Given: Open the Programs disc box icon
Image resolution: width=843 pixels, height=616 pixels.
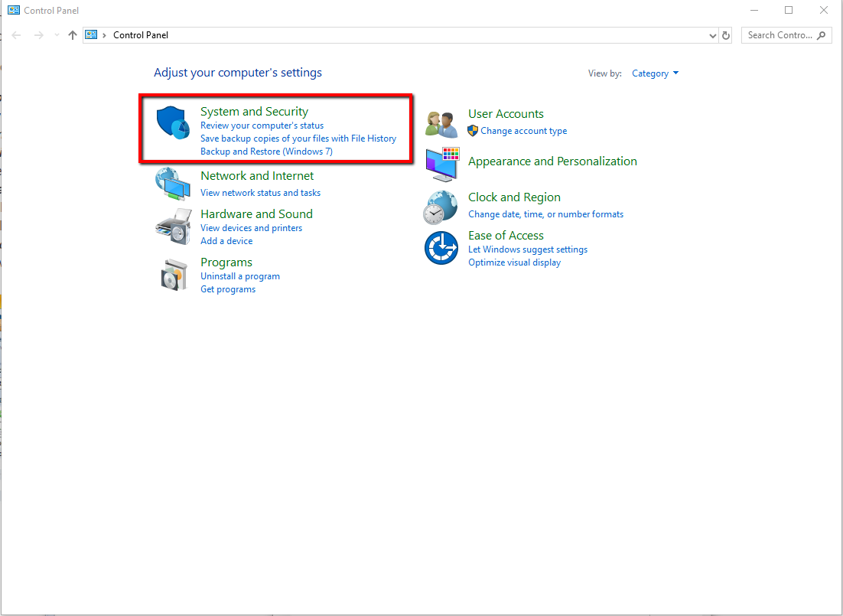Looking at the screenshot, I should coord(174,275).
